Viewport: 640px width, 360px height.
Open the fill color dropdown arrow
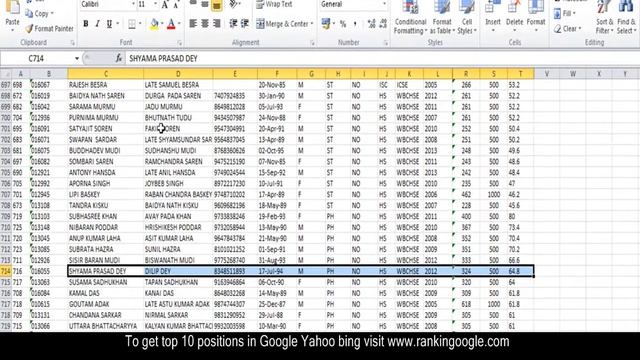pos(162,24)
